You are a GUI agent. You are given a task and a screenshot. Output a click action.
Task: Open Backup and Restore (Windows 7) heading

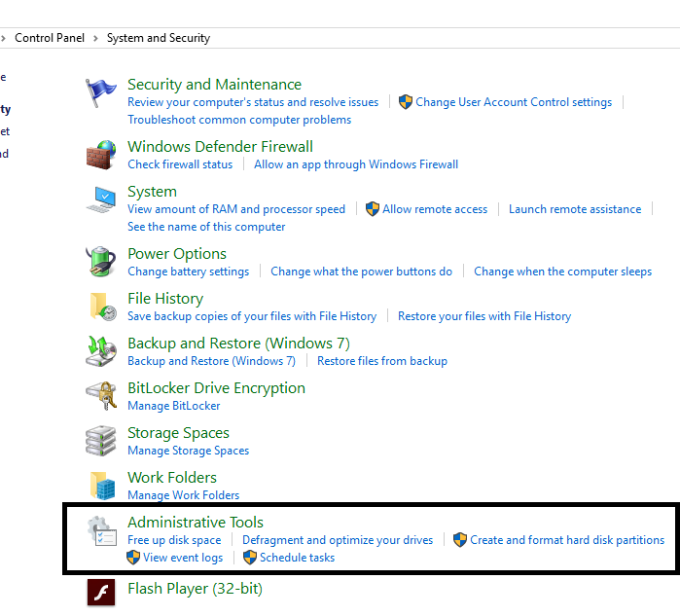pyautogui.click(x=238, y=344)
